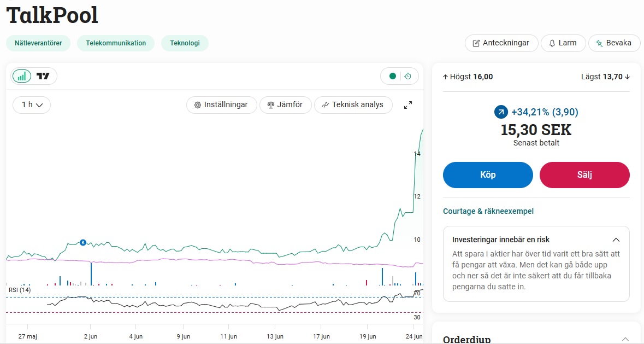Click the Senast betalt label
Viewport: 644px width, 344px height.
[536, 143]
